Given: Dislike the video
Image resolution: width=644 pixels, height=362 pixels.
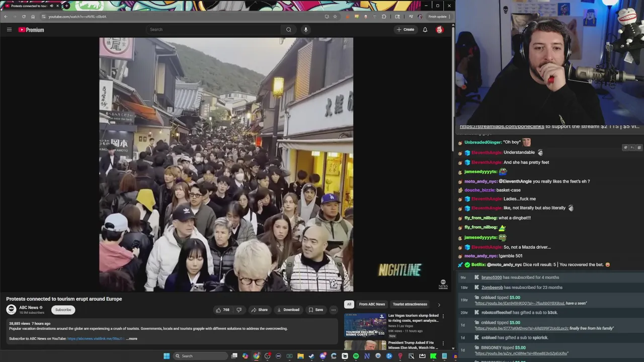Looking at the screenshot, I should click(239, 310).
